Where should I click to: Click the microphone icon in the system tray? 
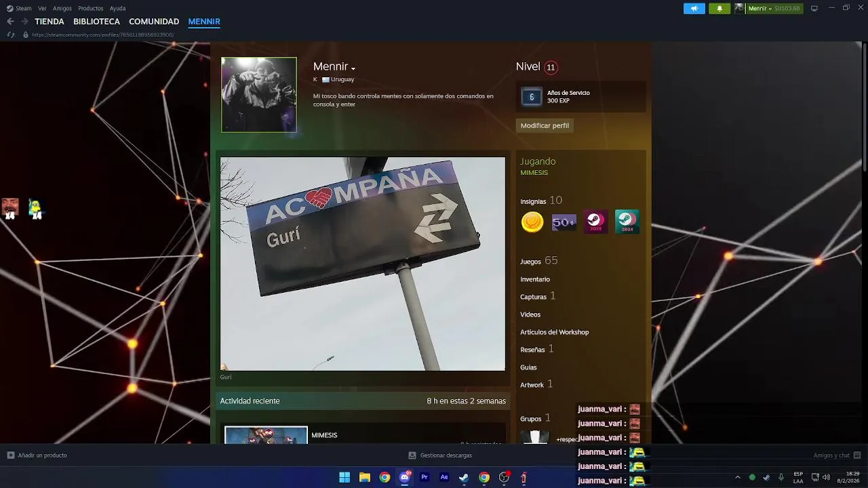pos(781,477)
